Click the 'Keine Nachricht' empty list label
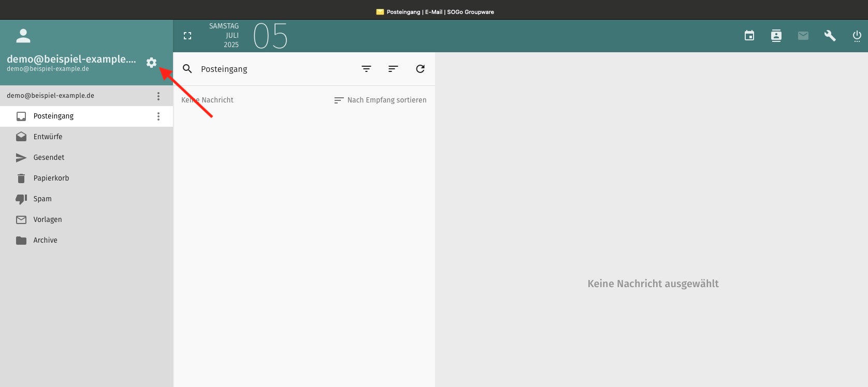Screen dimensions: 868x387 207,100
